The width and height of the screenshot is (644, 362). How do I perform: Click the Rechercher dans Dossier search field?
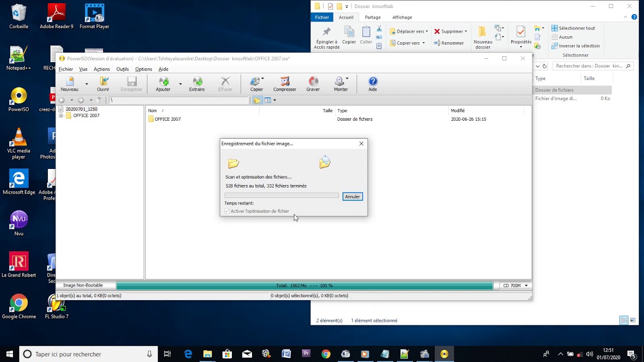[594, 66]
